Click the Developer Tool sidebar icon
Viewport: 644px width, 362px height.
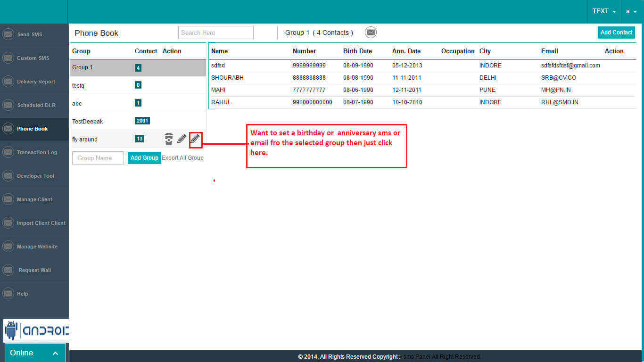[x=8, y=176]
